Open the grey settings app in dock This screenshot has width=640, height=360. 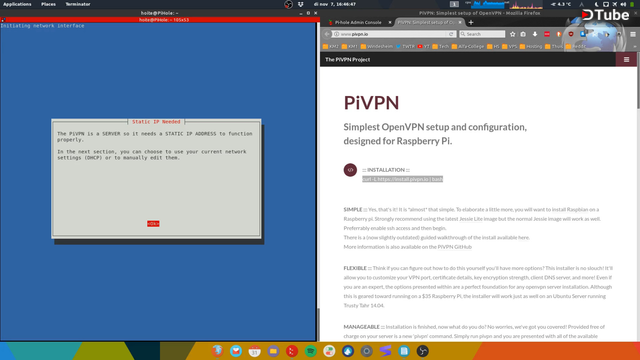367,351
